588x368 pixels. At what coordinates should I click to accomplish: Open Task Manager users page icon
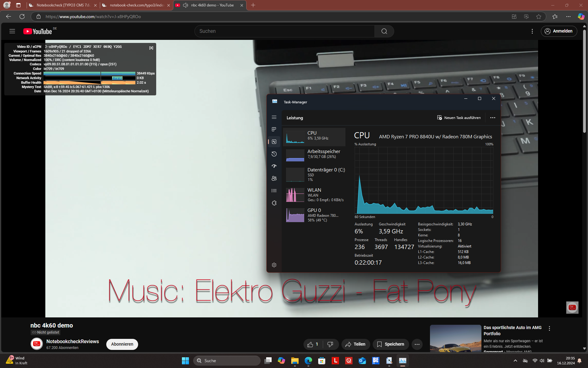274,178
